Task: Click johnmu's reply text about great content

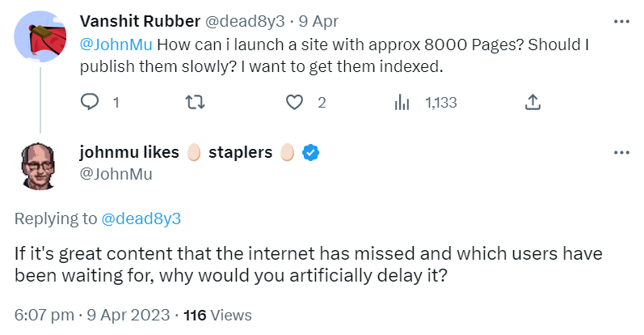Action: (x=307, y=264)
